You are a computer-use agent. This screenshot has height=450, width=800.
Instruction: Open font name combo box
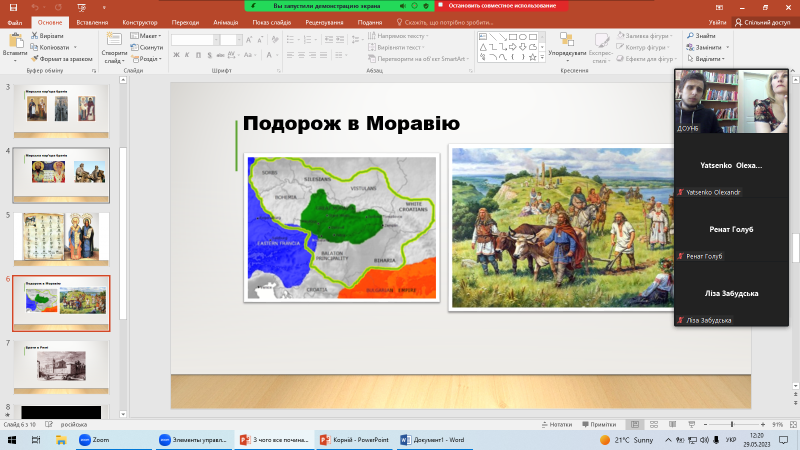click(195, 40)
